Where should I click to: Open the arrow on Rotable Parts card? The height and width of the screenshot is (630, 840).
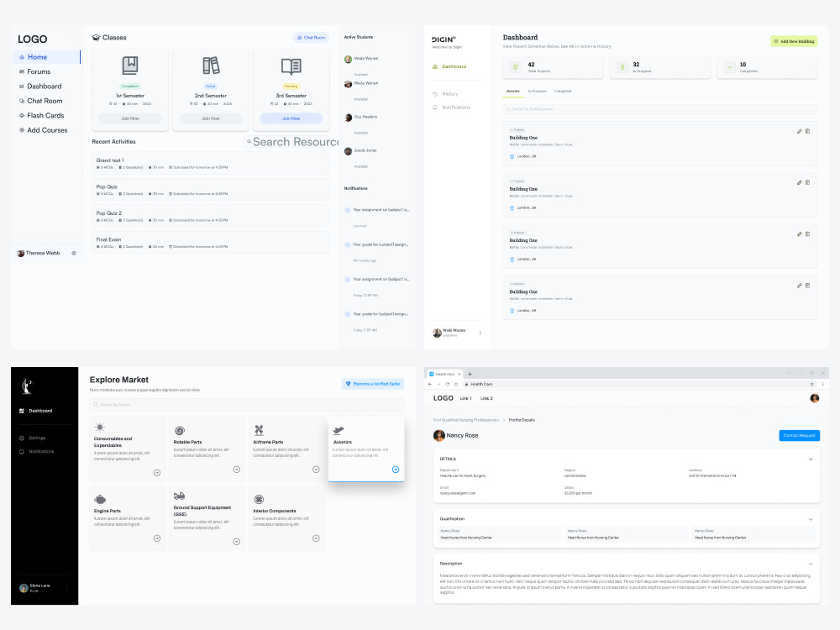click(x=236, y=470)
